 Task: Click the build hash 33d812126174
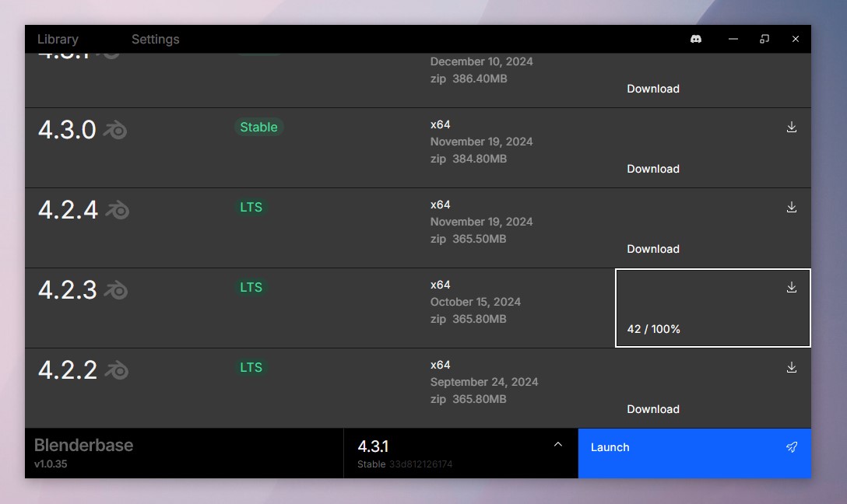point(421,464)
